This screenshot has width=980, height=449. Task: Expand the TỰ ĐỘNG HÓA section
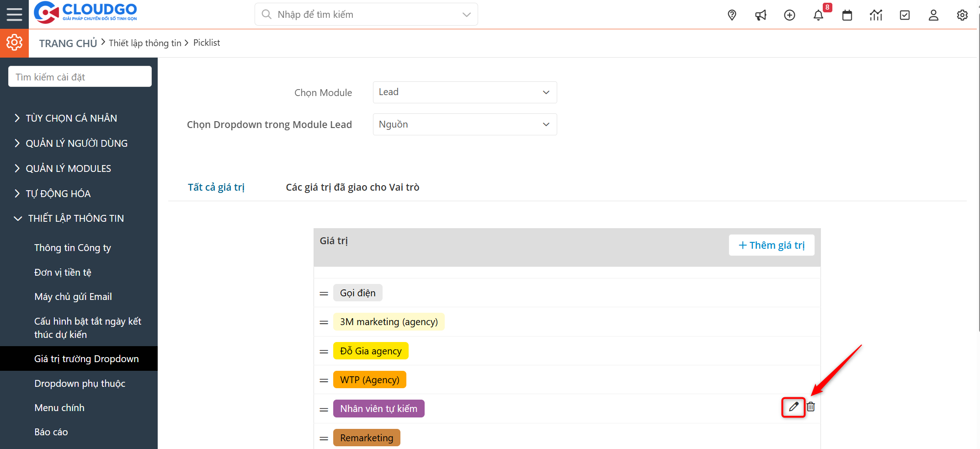58,194
